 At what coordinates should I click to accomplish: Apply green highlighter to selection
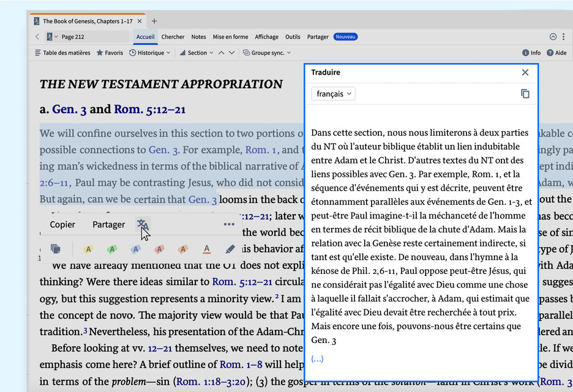coord(112,249)
